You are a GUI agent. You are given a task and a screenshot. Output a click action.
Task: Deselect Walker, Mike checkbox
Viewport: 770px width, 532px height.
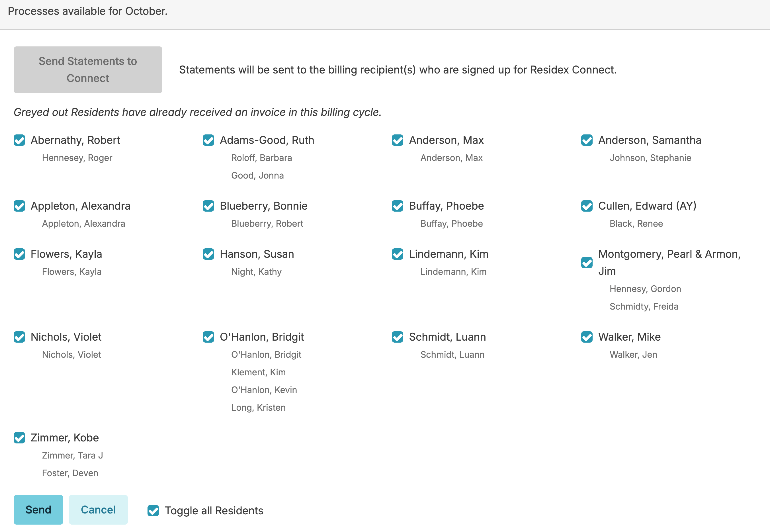tap(587, 337)
